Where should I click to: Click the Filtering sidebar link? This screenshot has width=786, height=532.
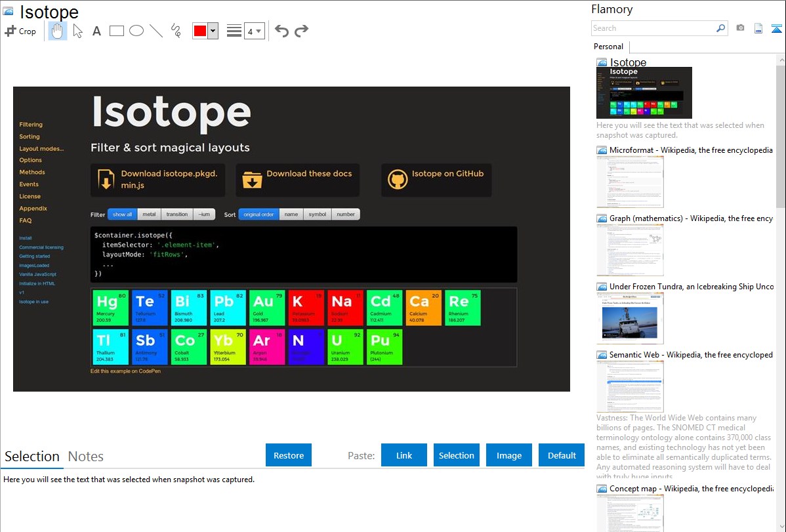[x=31, y=125]
